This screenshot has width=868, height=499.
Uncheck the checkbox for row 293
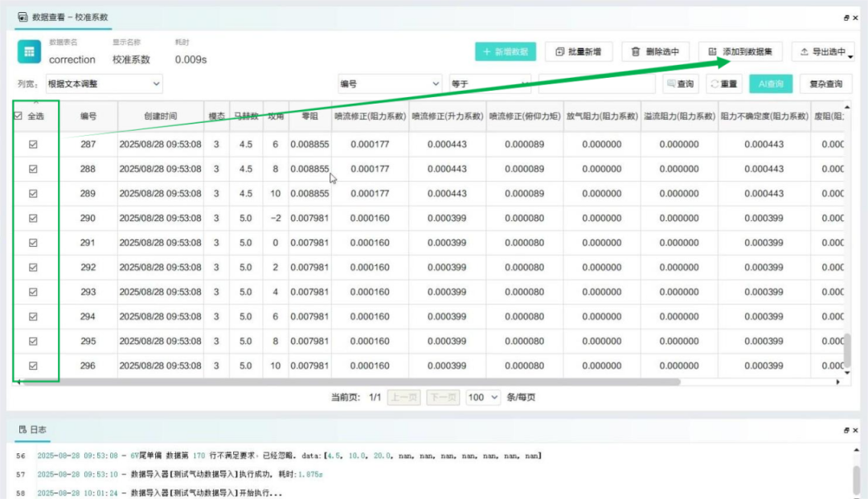(33, 292)
